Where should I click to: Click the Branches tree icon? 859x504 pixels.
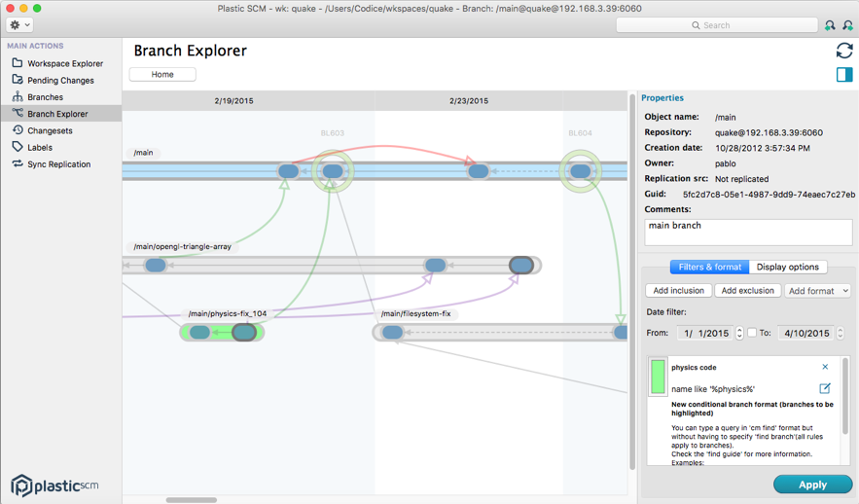click(18, 96)
